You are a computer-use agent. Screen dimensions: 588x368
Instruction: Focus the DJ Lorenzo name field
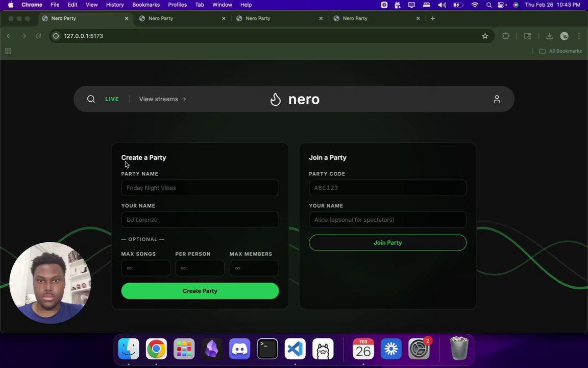[x=200, y=220]
